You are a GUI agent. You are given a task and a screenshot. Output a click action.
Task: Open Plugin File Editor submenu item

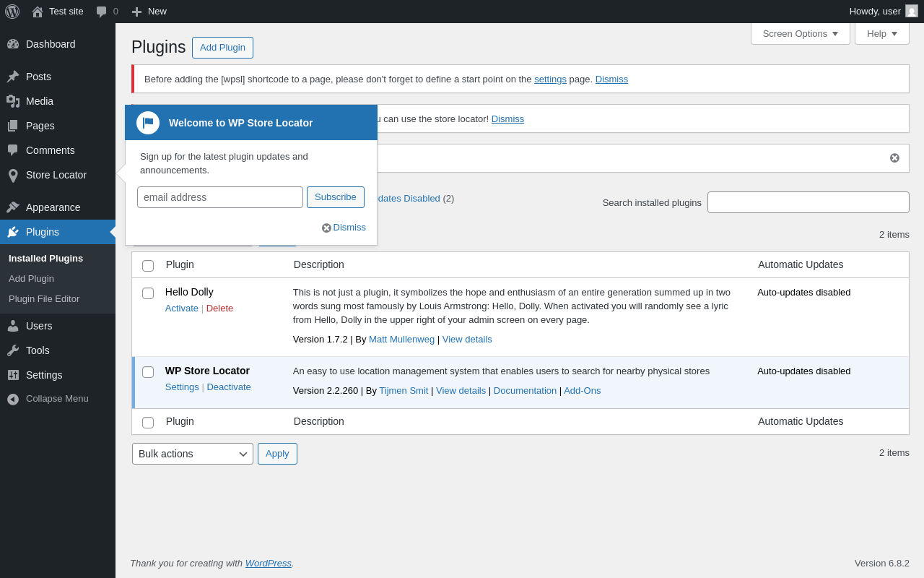click(44, 298)
